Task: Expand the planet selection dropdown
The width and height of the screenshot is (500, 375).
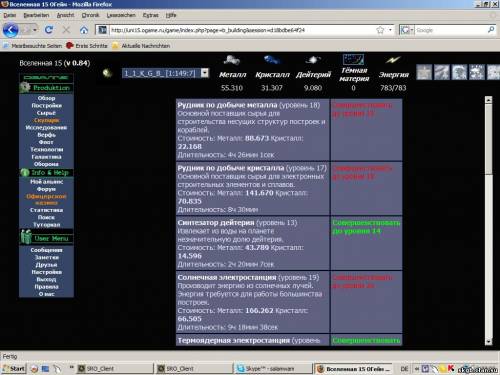Action: pyautogui.click(x=205, y=73)
